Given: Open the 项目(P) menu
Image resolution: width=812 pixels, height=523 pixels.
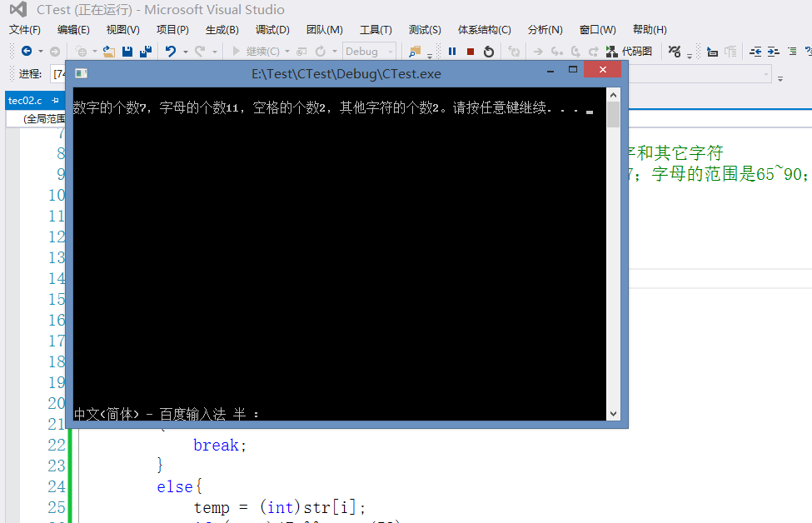Looking at the screenshot, I should (x=172, y=29).
